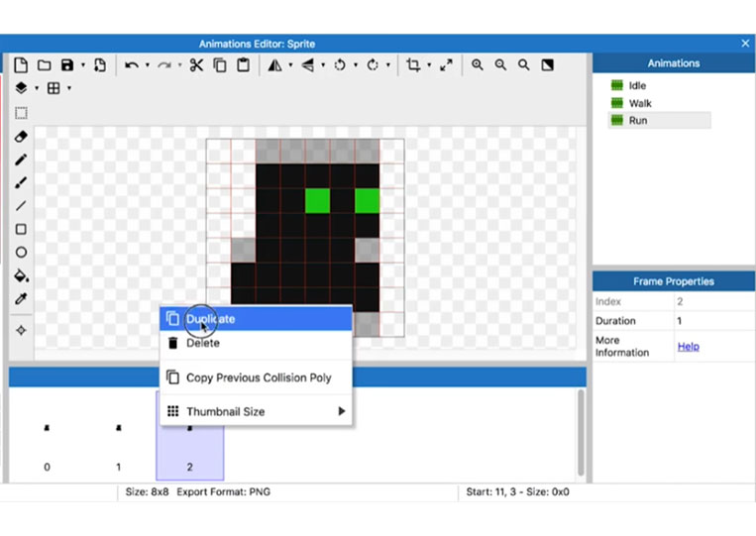
Task: Click the Cut scissors icon
Action: click(196, 65)
